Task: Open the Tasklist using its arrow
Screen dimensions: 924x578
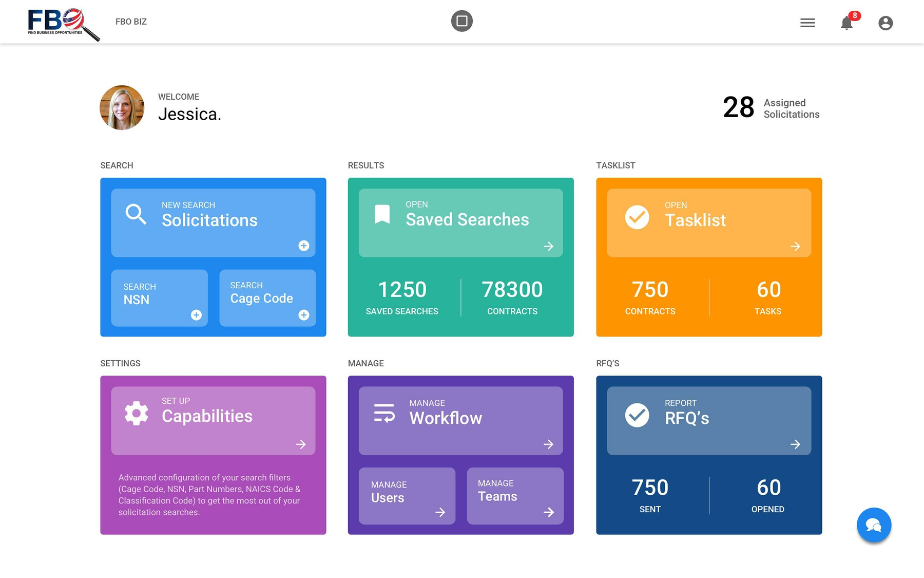Action: click(x=796, y=247)
